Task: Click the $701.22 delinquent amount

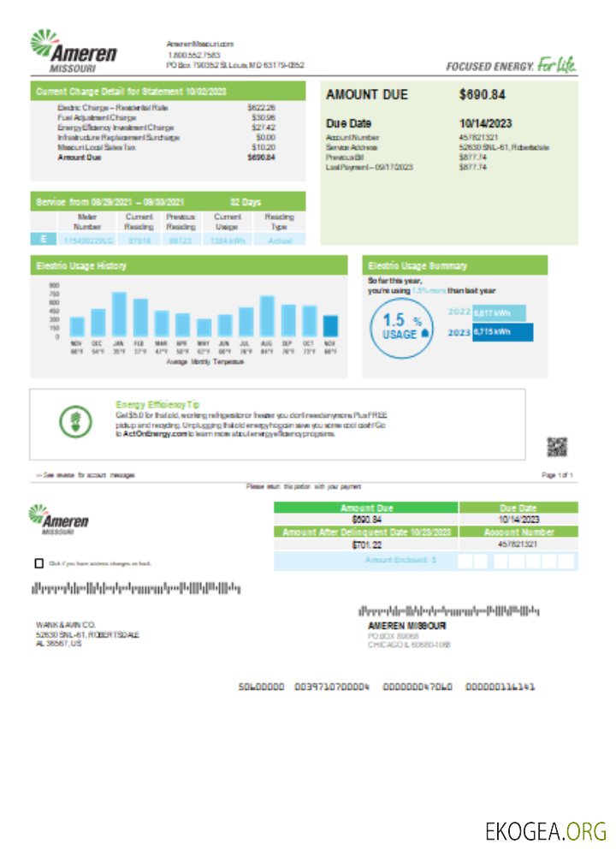Action: 367,544
